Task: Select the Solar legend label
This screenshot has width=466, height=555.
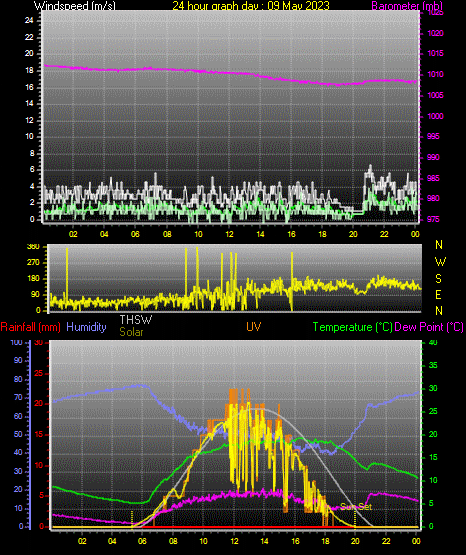Action: (x=131, y=332)
